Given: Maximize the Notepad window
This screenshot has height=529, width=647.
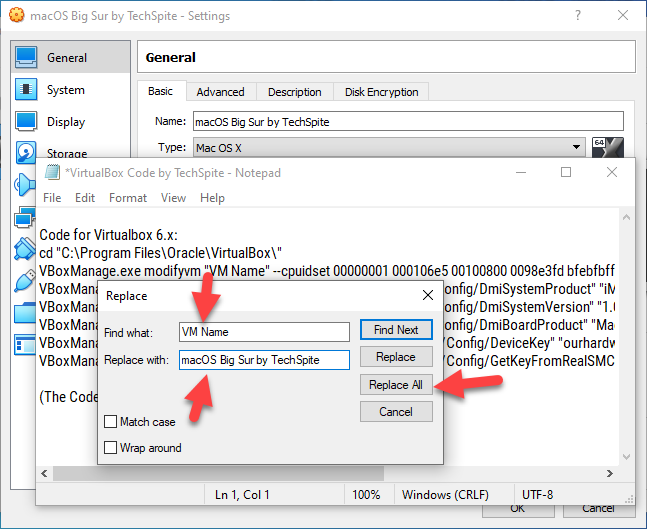Looking at the screenshot, I should pos(566,173).
